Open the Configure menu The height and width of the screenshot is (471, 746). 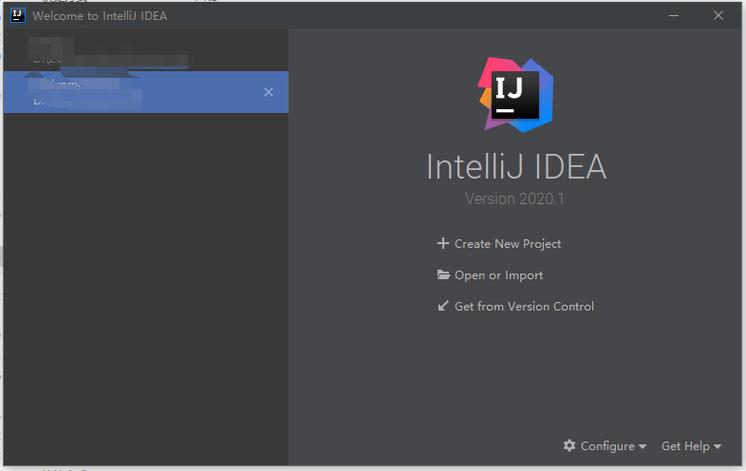coord(605,446)
